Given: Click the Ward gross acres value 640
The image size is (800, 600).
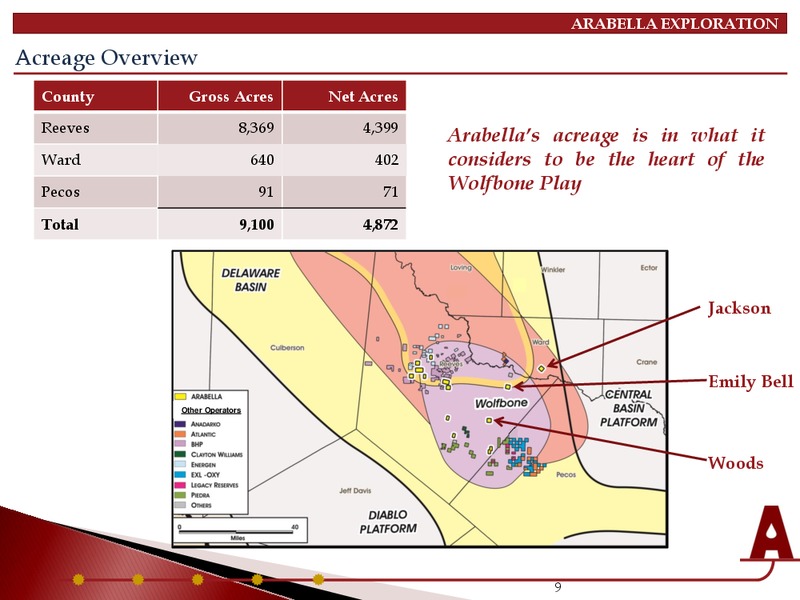Looking at the screenshot, I should pos(262,160).
